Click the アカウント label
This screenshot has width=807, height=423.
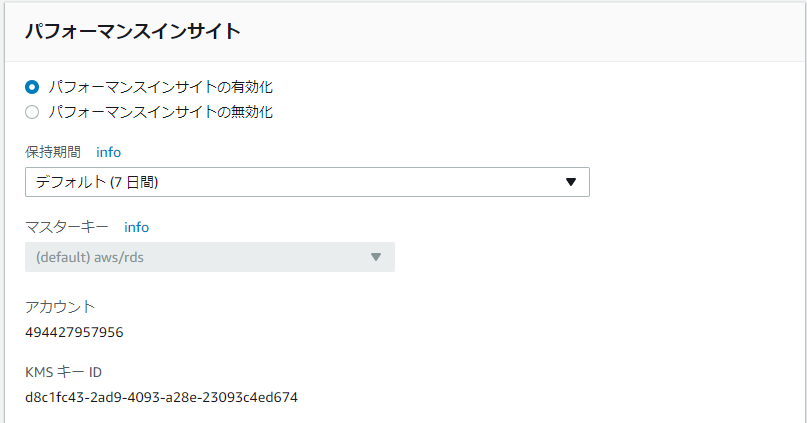pos(60,307)
